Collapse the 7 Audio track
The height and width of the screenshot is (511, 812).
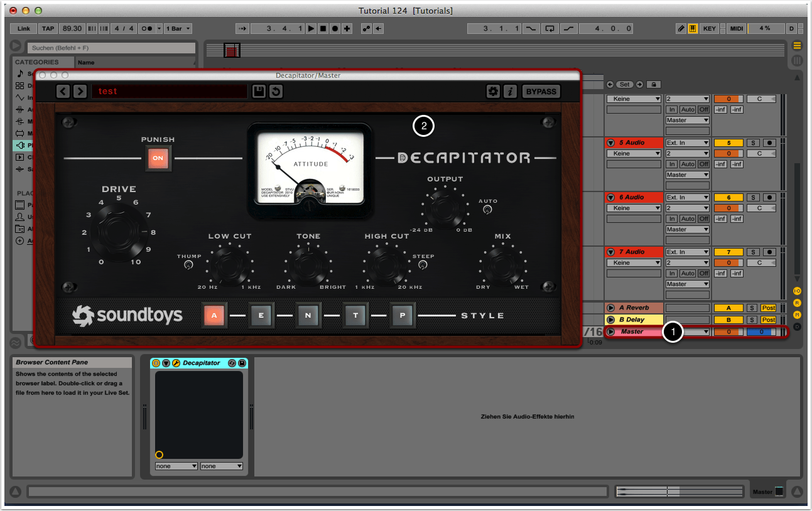610,252
